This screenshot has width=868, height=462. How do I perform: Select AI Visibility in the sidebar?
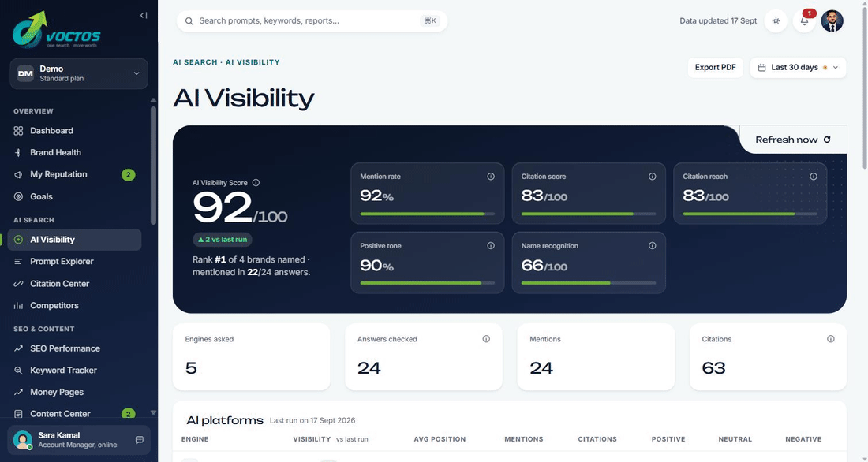pos(75,240)
